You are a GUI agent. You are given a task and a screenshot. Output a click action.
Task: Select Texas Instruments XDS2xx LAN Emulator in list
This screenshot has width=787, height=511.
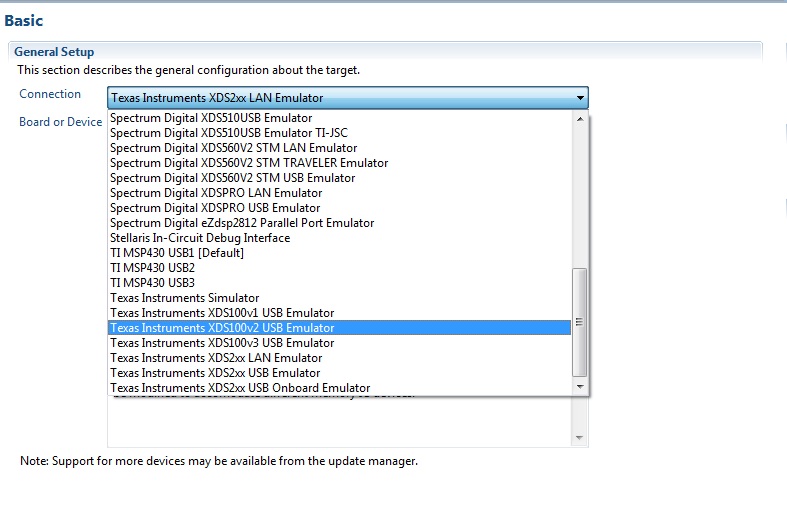216,358
